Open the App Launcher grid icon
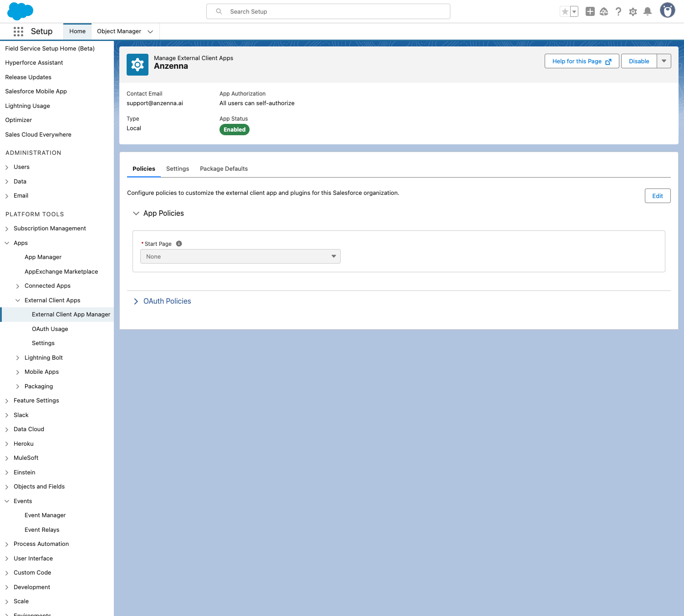This screenshot has height=616, width=684. coord(18,31)
